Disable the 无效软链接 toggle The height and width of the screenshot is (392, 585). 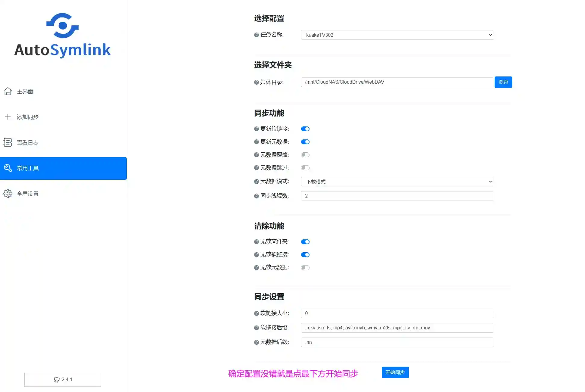click(x=305, y=254)
